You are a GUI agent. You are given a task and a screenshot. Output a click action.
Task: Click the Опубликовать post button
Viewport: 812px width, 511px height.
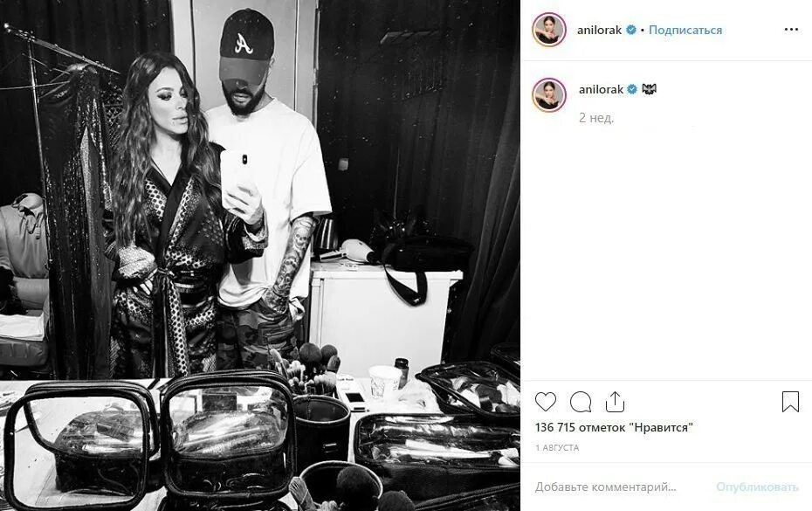coord(757,487)
